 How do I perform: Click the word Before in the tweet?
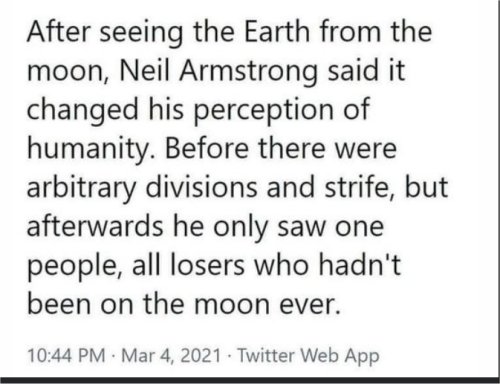click(207, 149)
